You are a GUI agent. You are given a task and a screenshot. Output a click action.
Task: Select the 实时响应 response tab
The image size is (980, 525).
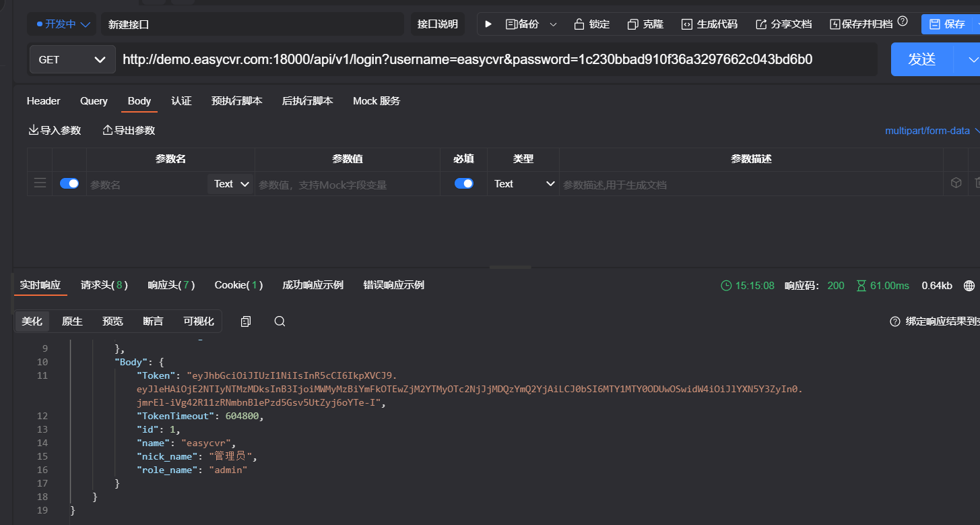coord(40,285)
